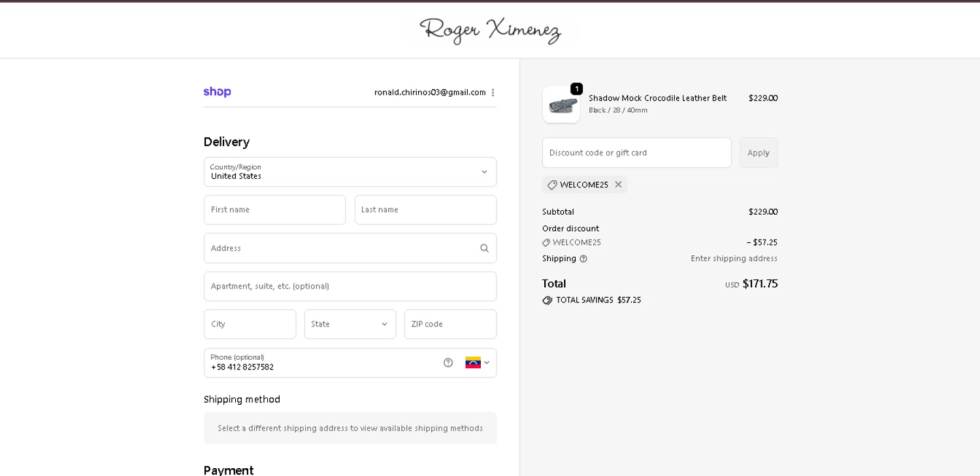Show shipping info help icon

(583, 259)
